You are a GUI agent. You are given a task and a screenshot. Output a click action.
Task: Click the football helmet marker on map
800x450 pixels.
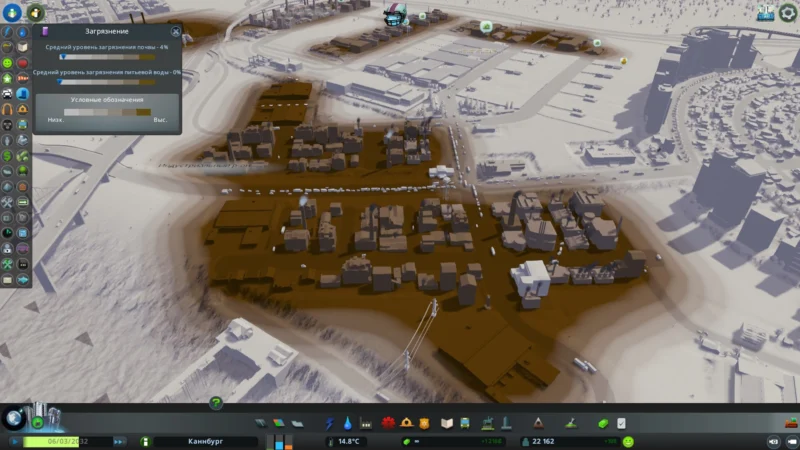395,15
